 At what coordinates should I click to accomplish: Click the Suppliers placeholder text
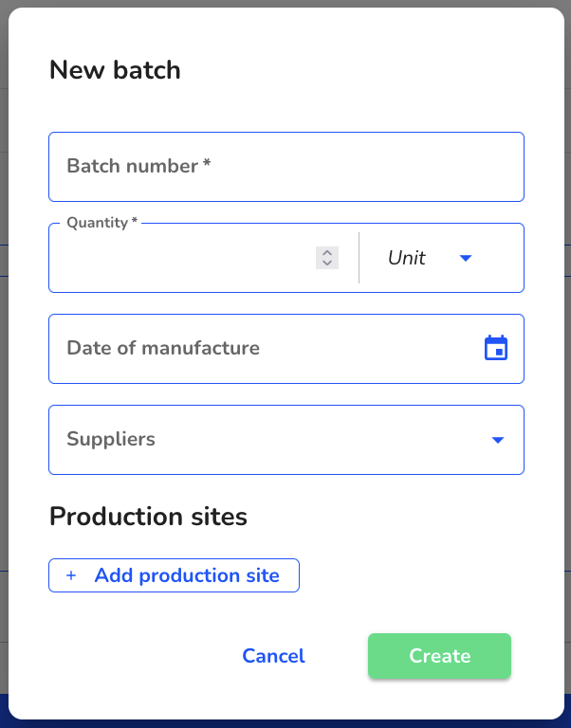click(x=111, y=439)
